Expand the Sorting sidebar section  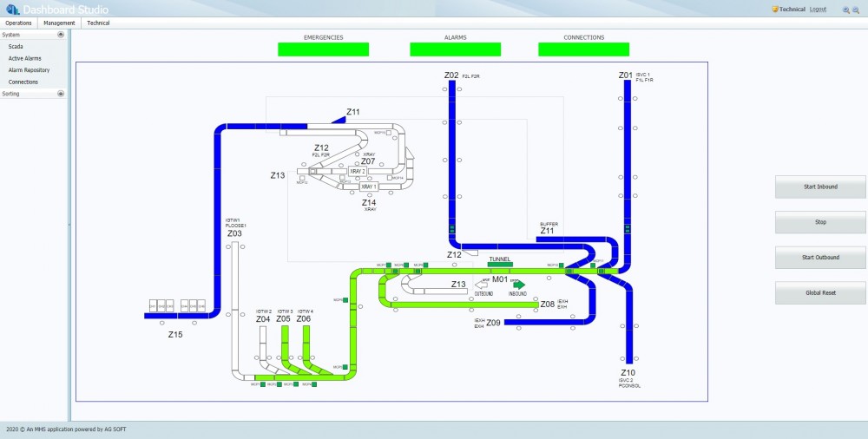61,94
